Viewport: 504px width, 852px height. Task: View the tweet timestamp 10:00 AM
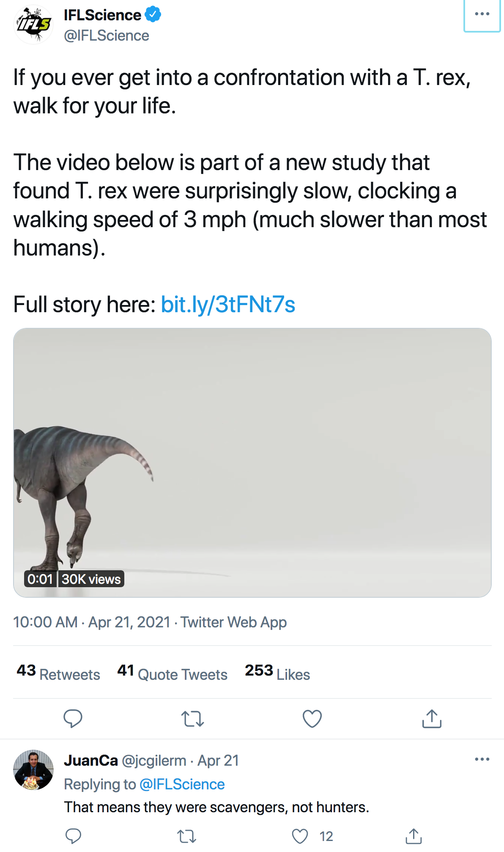45,622
